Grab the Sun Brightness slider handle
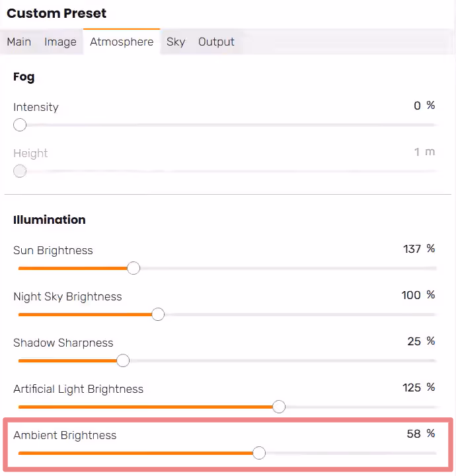This screenshot has height=476, width=456. (133, 268)
